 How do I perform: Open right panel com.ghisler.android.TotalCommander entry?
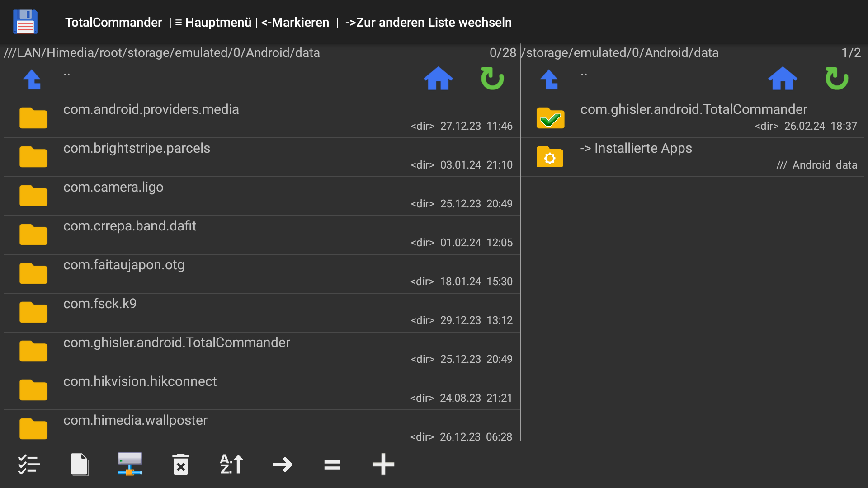click(694, 109)
